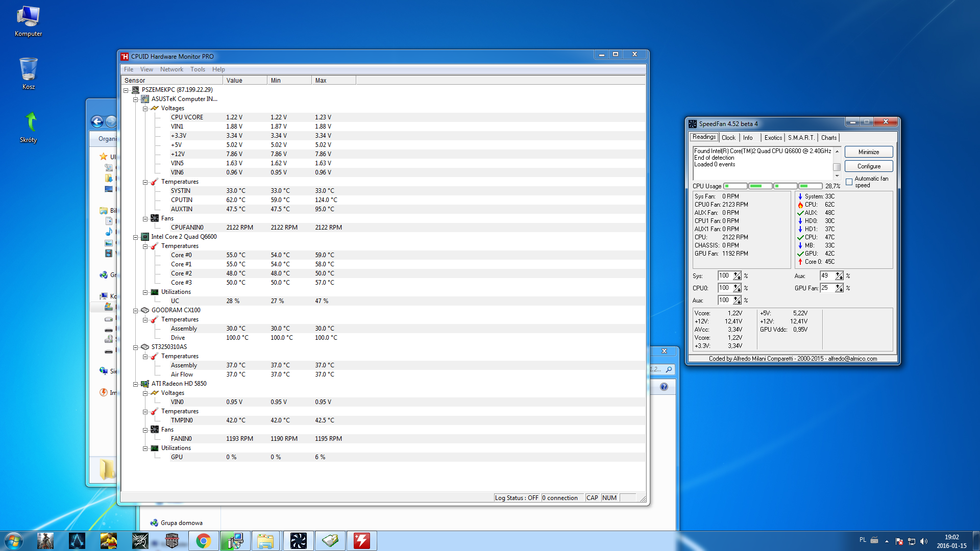Increase the GPU Fan speed stepper

tap(838, 286)
